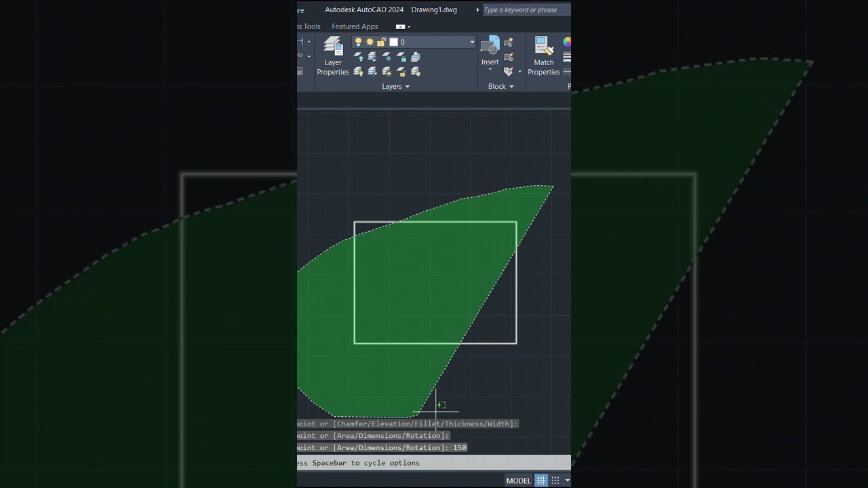Select the layer Isolate tool

click(372, 57)
